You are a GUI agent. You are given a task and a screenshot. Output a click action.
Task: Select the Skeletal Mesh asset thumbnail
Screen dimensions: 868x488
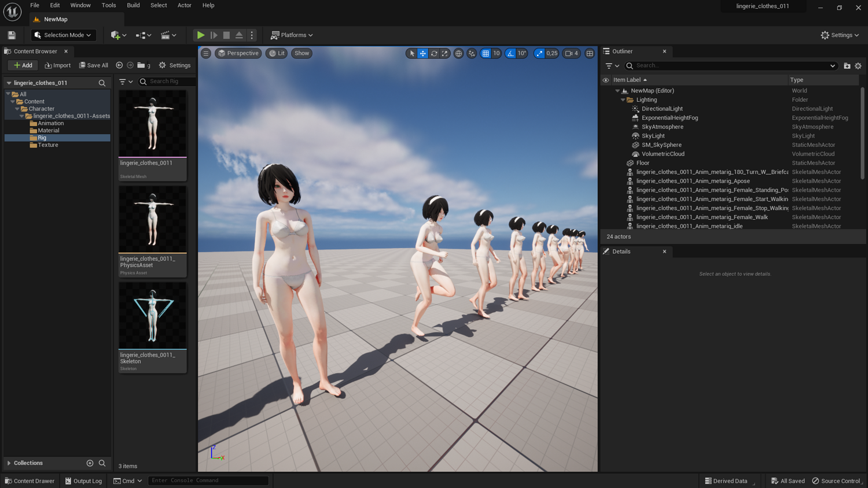point(153,124)
